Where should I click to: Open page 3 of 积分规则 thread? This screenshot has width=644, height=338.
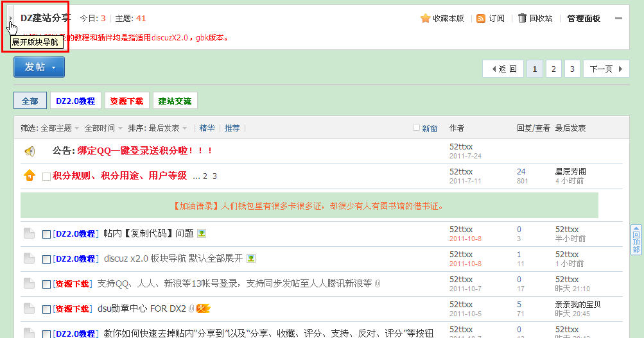tap(214, 176)
